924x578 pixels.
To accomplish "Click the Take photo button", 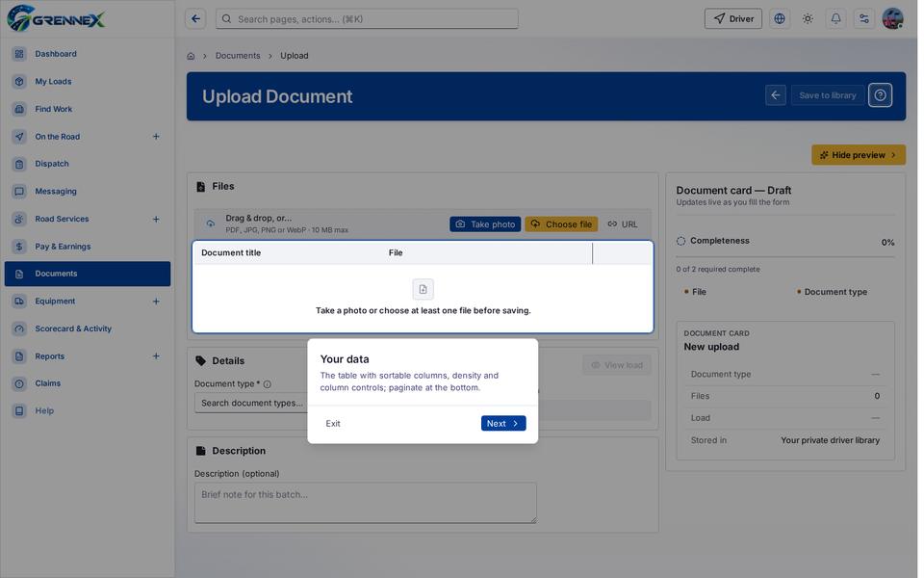I will pyautogui.click(x=485, y=224).
